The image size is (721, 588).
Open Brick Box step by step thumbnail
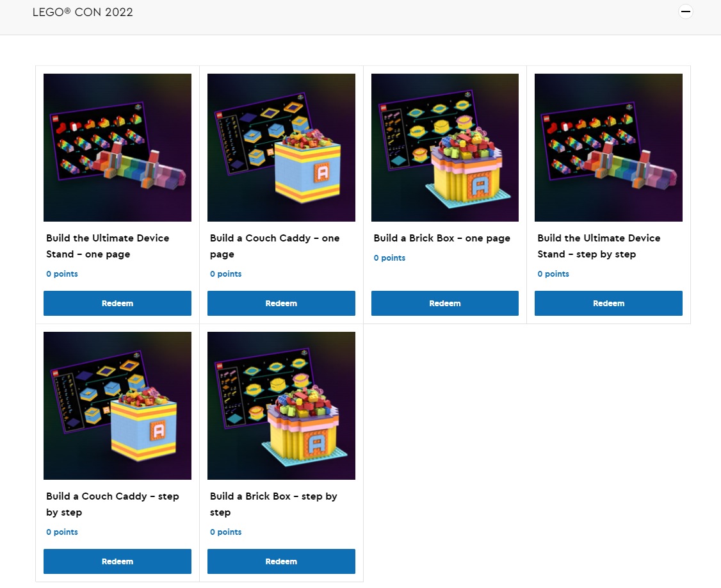pyautogui.click(x=281, y=406)
